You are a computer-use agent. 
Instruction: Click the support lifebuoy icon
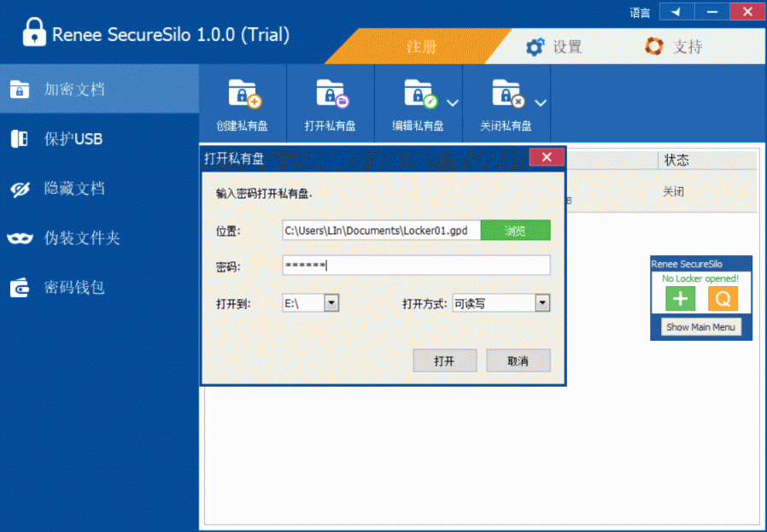coord(654,46)
